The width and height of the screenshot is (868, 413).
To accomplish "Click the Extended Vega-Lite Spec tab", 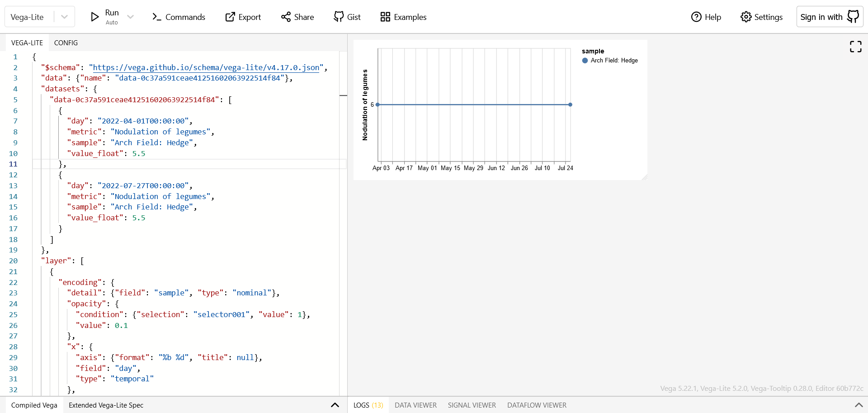I will pyautogui.click(x=106, y=405).
